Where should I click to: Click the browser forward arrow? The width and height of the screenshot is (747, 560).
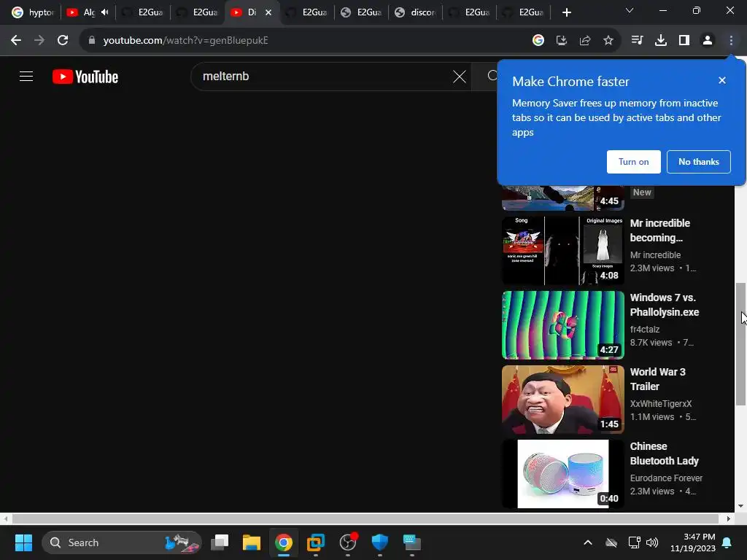coord(39,41)
